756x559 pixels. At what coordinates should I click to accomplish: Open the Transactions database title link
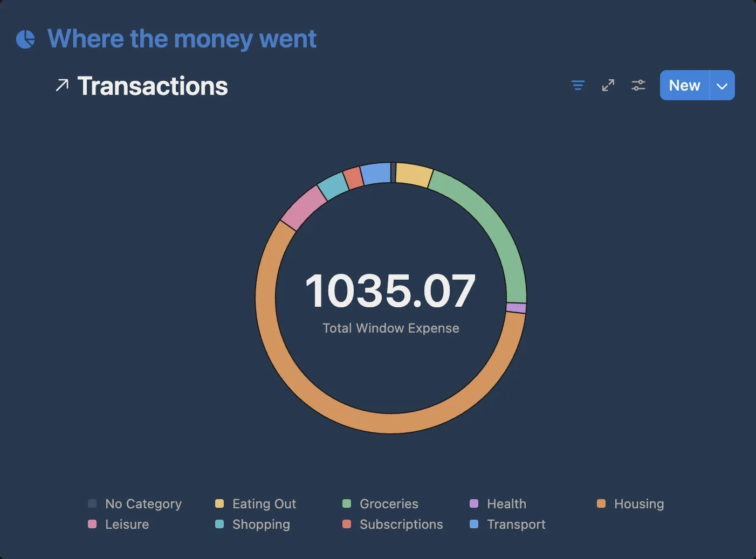(x=153, y=86)
